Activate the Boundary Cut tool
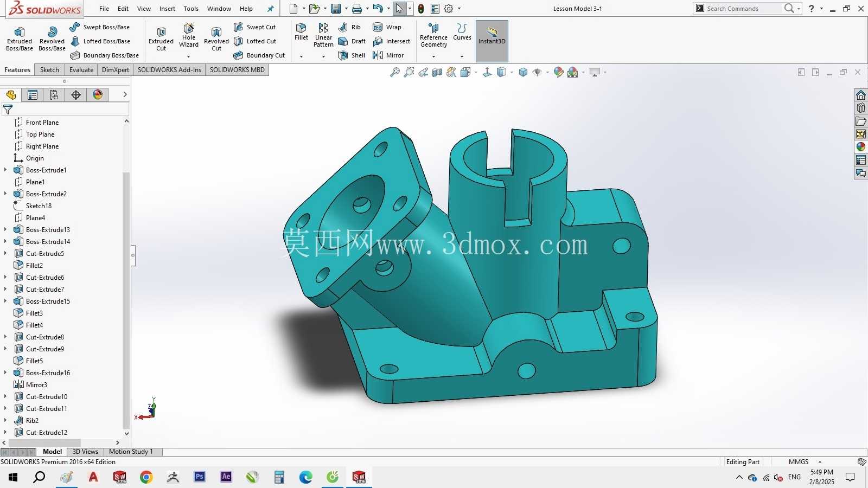 click(x=259, y=55)
